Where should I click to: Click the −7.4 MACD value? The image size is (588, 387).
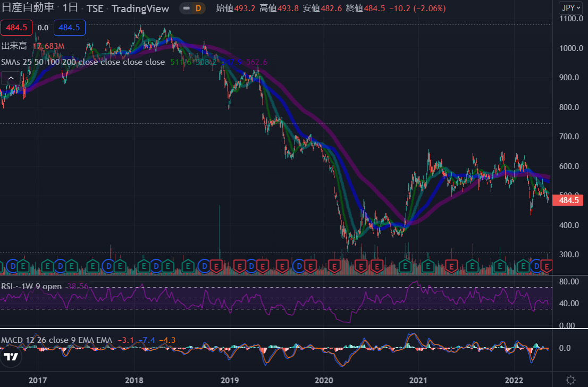(147, 340)
